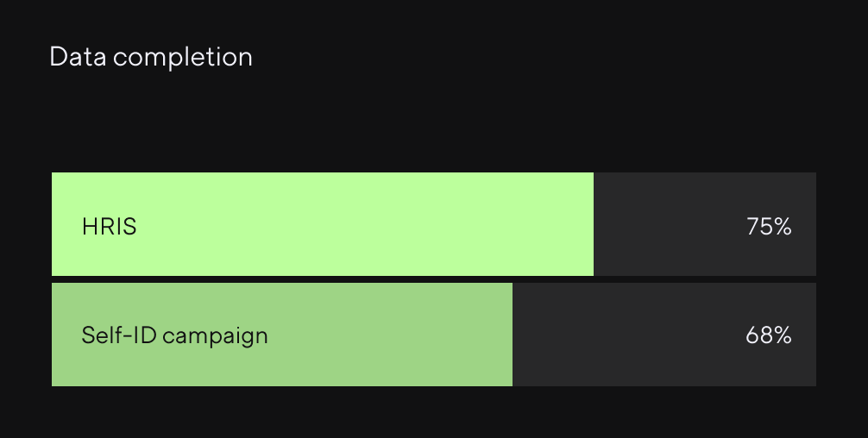Click the Data completion heading

(x=151, y=57)
